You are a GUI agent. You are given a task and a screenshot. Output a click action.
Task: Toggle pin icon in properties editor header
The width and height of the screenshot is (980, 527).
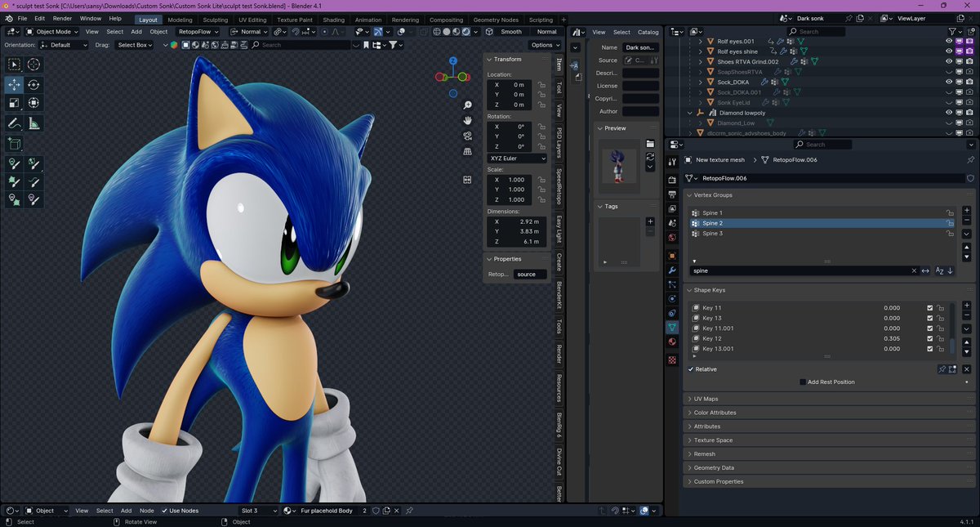pyautogui.click(x=970, y=160)
